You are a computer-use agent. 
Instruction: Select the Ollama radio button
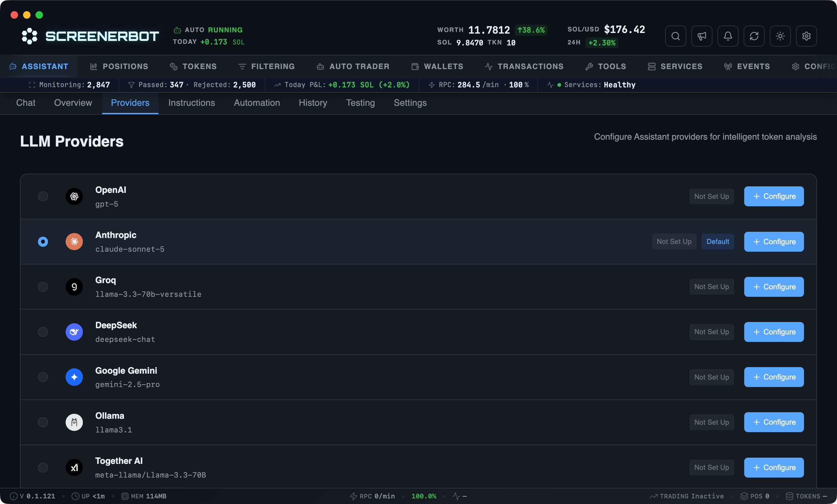coord(43,422)
